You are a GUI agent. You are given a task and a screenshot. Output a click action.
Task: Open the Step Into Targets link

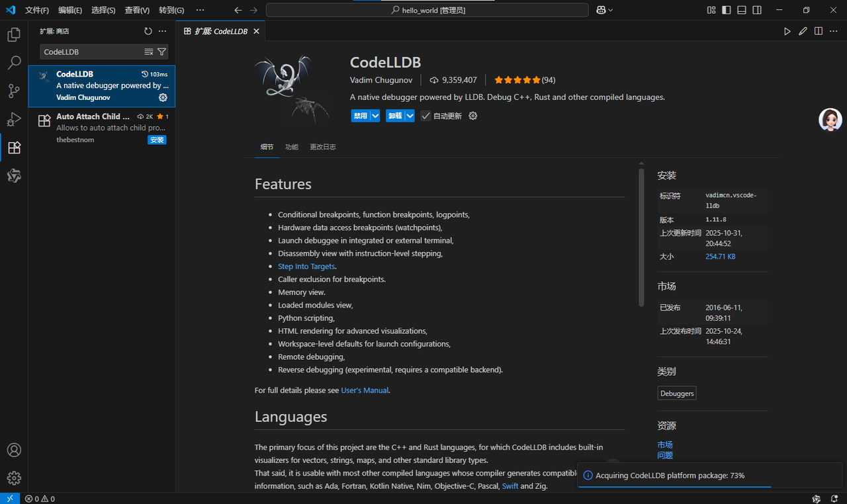point(306,267)
